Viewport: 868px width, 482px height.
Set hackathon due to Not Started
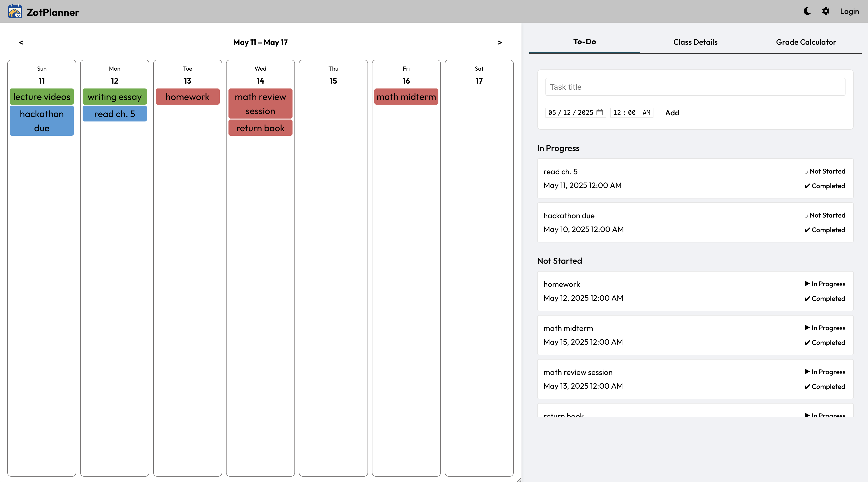pyautogui.click(x=825, y=215)
